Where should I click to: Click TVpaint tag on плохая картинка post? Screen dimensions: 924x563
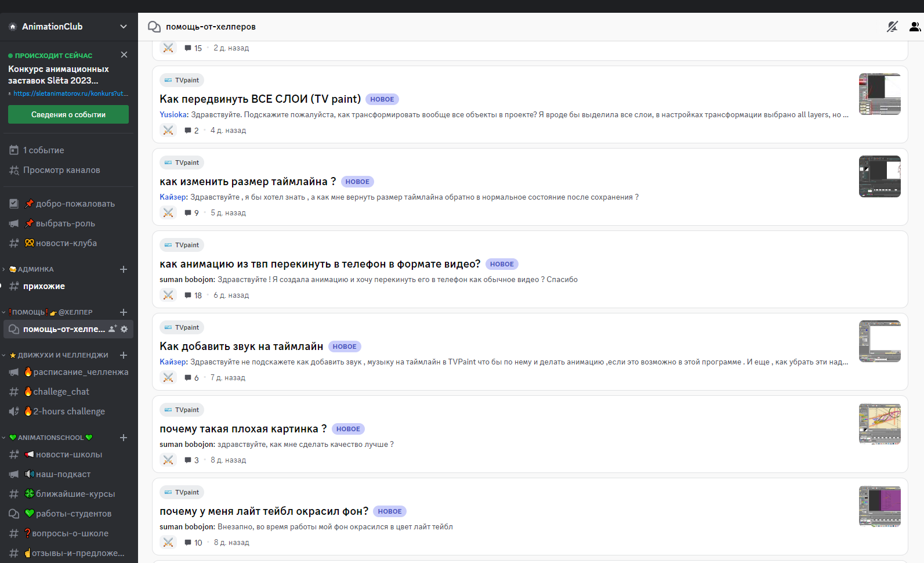182,410
